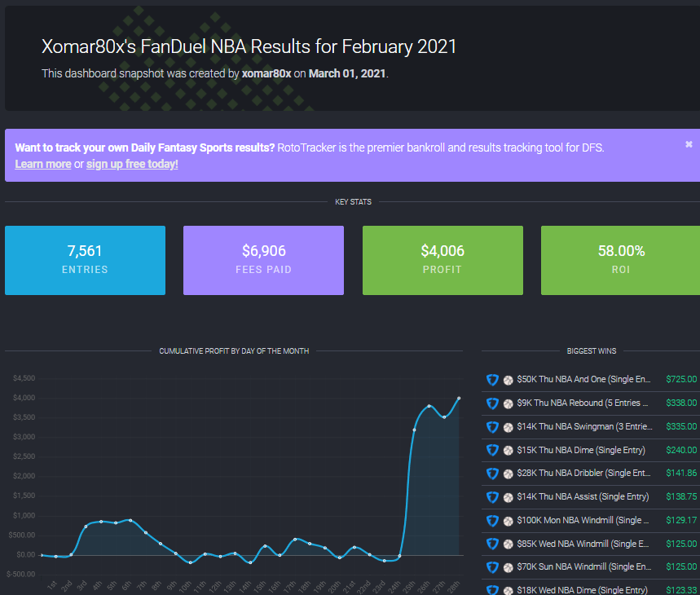Screen dimensions: 700x595
Task: Follow the sign up free today link
Action: pos(132,165)
